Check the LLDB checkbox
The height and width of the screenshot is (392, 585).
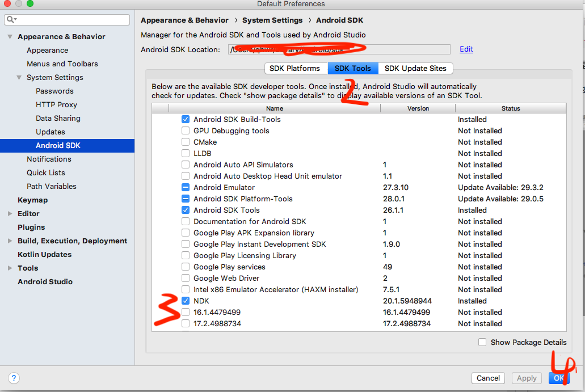click(186, 153)
